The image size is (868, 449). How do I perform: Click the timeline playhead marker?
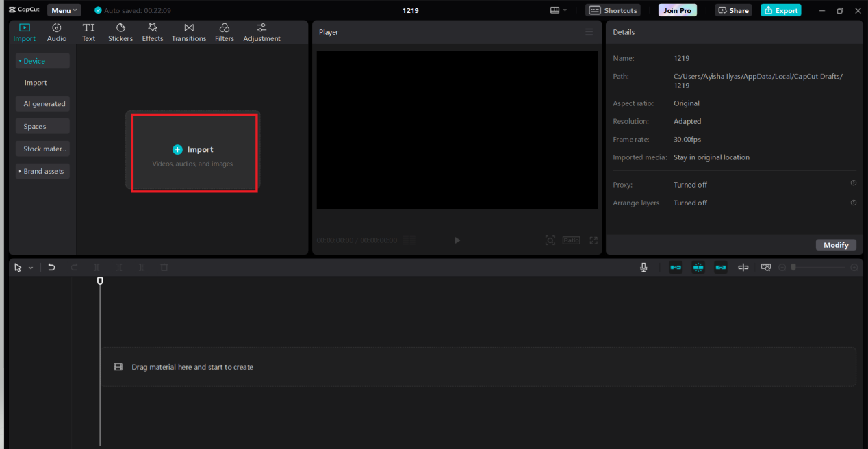[x=100, y=281]
